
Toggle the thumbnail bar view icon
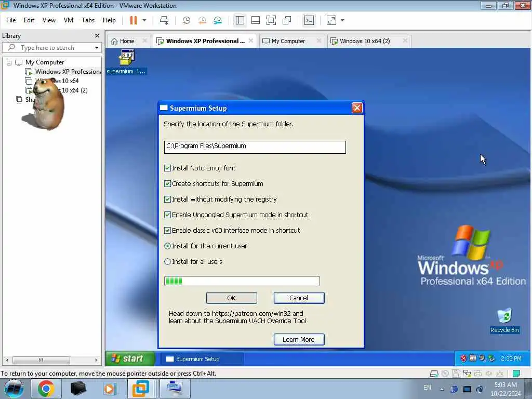[256, 20]
